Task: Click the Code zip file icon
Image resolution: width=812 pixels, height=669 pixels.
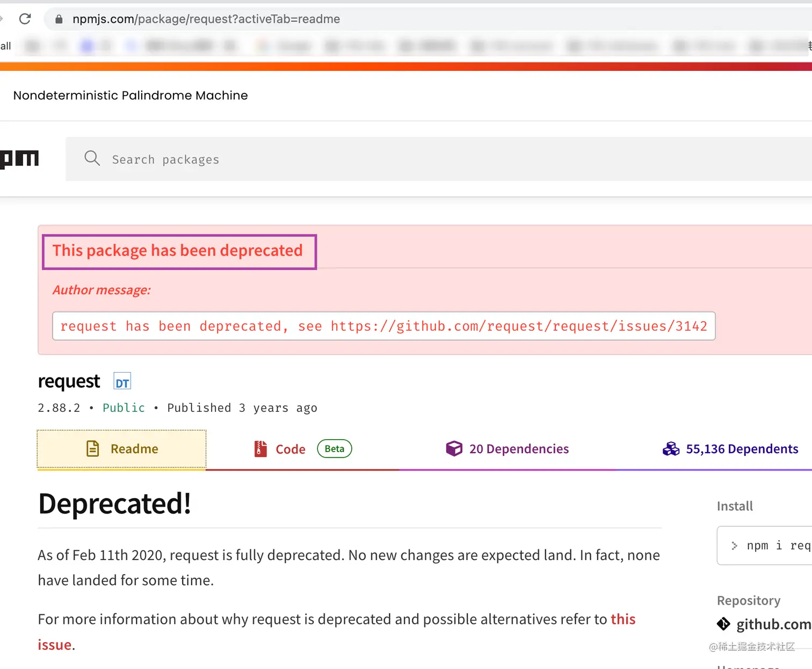Action: (260, 449)
